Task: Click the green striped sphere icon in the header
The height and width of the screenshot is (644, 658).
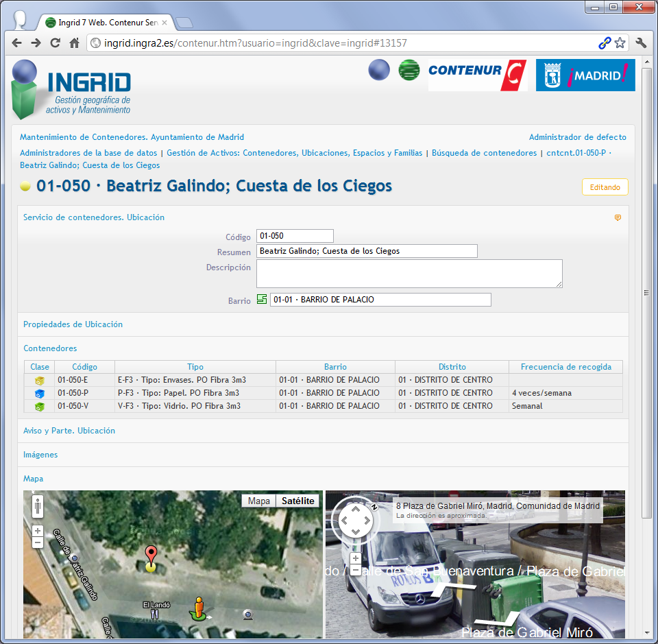Action: click(409, 70)
